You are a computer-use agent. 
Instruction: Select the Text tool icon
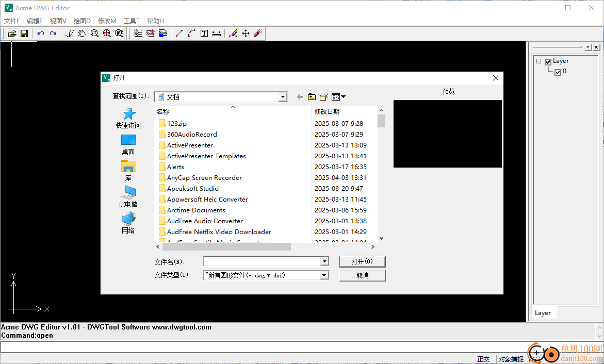coord(204,34)
